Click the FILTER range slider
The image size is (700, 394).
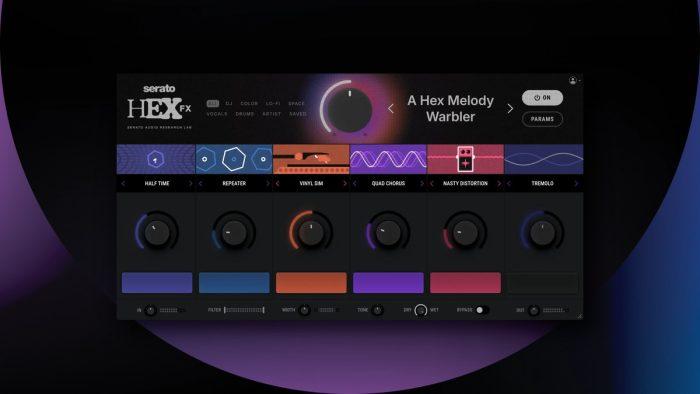pyautogui.click(x=244, y=310)
